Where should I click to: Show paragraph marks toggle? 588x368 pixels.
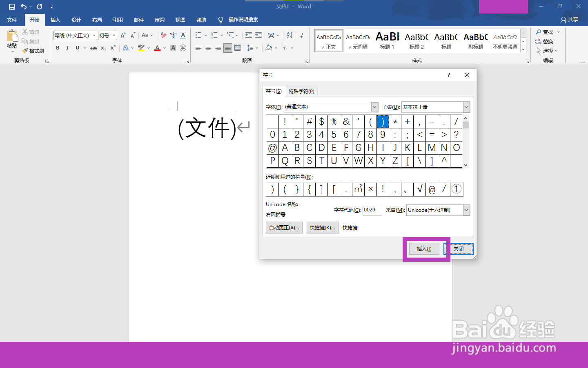click(x=302, y=36)
